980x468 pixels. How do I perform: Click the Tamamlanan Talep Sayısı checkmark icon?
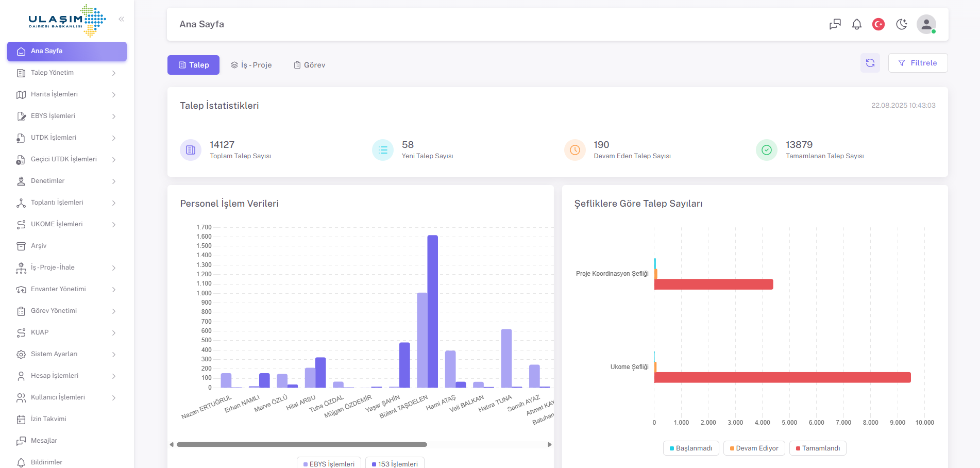click(766, 150)
